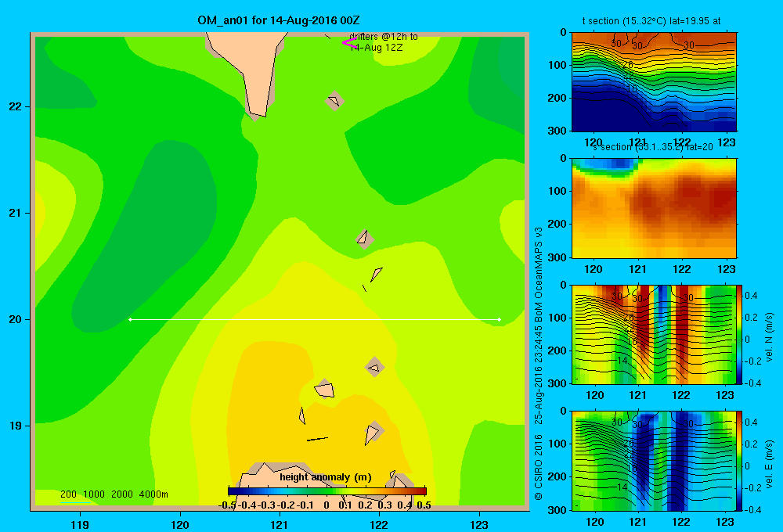Click the s section salinity panel title
The width and height of the screenshot is (783, 532).
coord(653,147)
